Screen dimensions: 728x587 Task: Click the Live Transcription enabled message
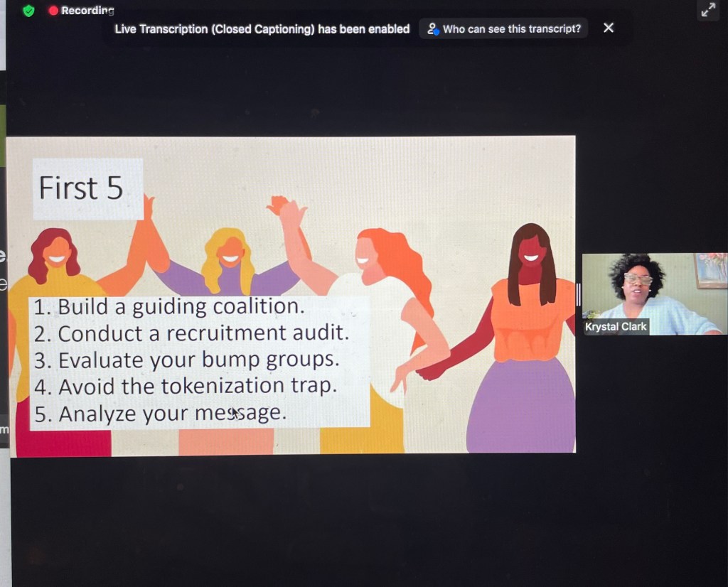pos(262,29)
